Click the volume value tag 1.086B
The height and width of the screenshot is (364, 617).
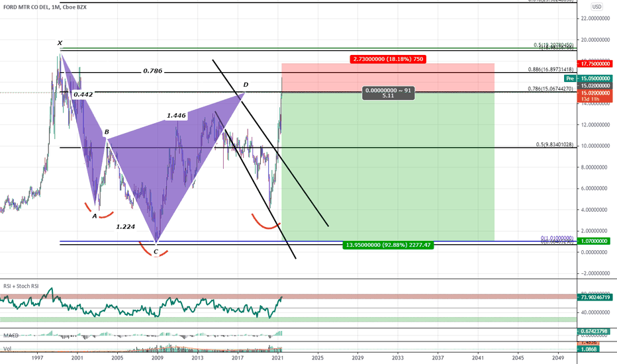tap(589, 349)
